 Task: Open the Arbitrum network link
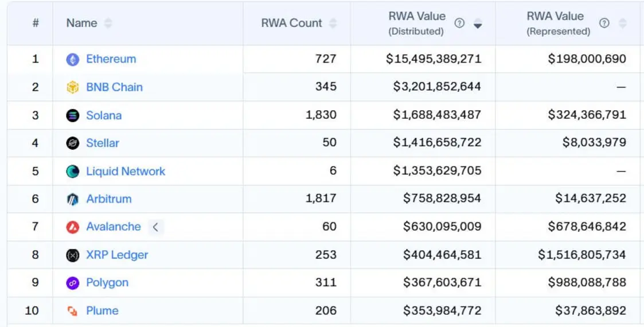pos(109,199)
